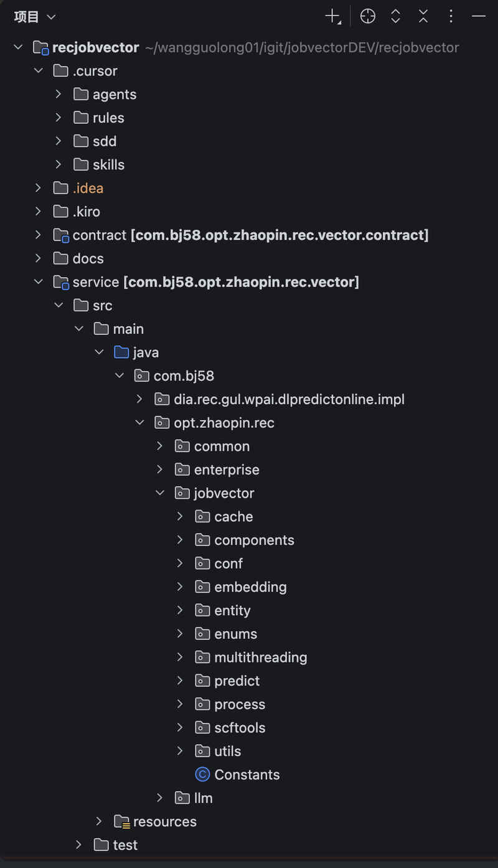Select the Constants class icon

202,775
